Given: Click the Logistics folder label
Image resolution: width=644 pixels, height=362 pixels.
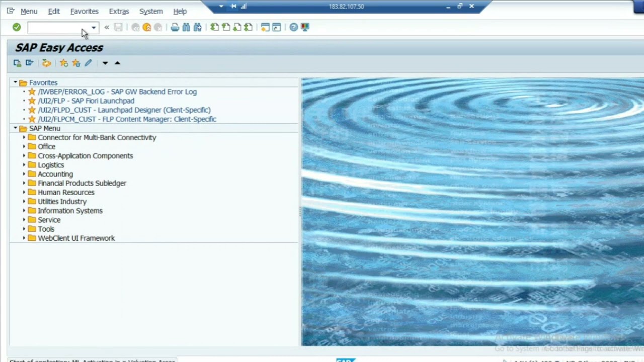Looking at the screenshot, I should point(51,165).
